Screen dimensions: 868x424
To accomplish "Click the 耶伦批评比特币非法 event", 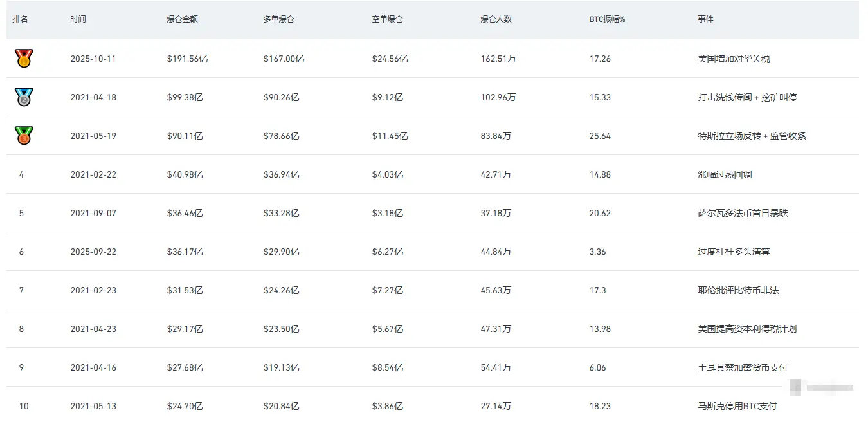I will [738, 290].
